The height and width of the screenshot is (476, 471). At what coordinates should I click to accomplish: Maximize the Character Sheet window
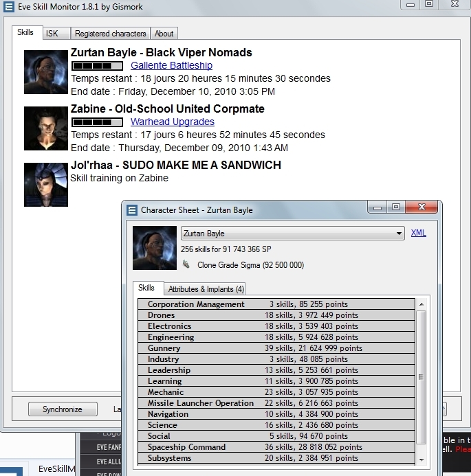[x=396, y=207]
